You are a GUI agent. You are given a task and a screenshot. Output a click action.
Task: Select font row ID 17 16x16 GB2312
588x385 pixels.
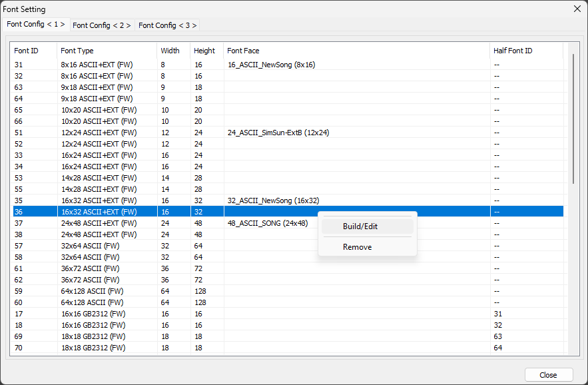point(93,314)
